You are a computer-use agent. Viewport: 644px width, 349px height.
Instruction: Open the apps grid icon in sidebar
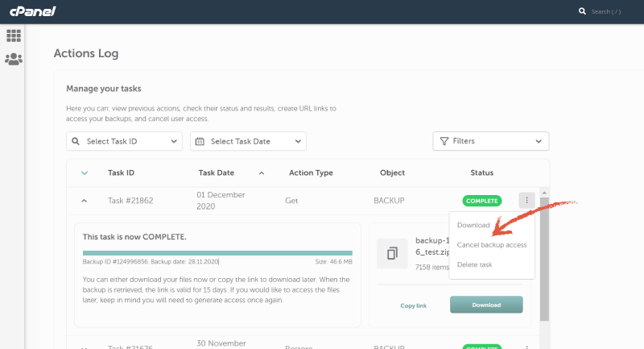coord(14,35)
